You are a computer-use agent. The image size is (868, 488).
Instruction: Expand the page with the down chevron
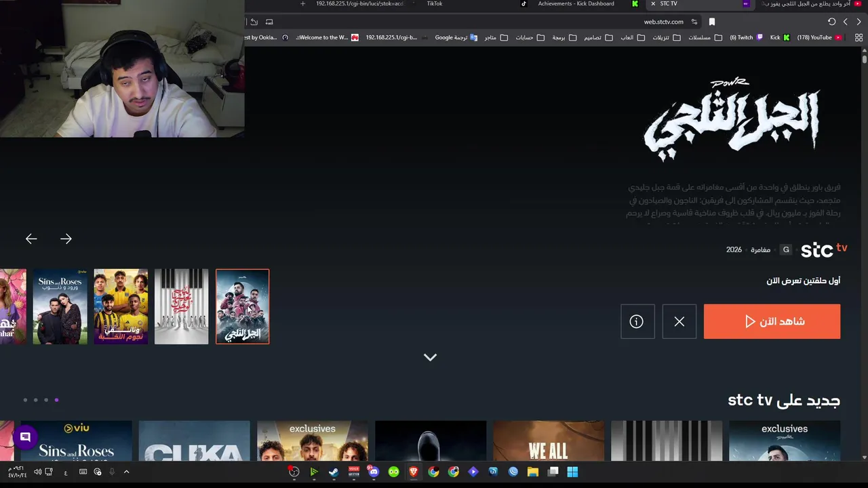430,357
